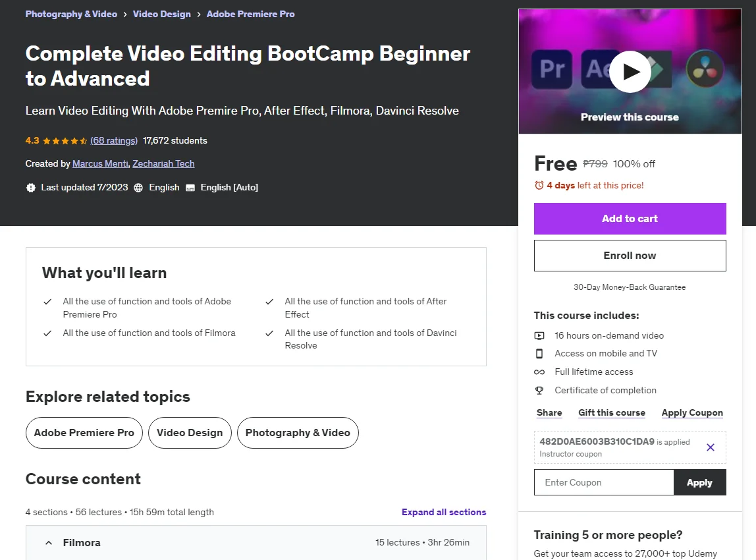The image size is (756, 560).
Task: View instructor Marcus Menti profile
Action: (100, 163)
